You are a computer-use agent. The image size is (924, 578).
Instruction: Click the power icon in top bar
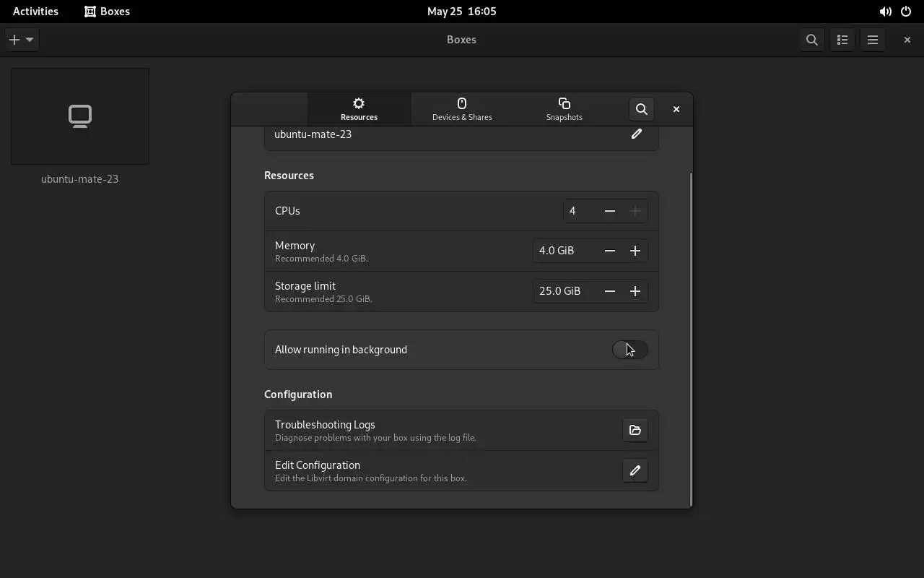tap(906, 12)
